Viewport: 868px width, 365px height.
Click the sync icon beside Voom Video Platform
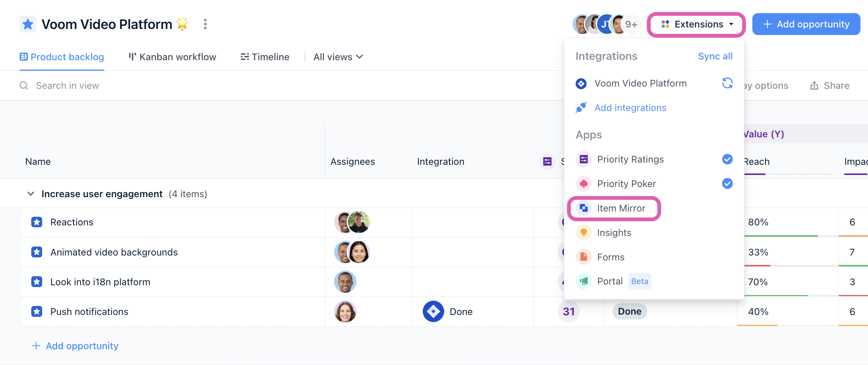click(727, 83)
